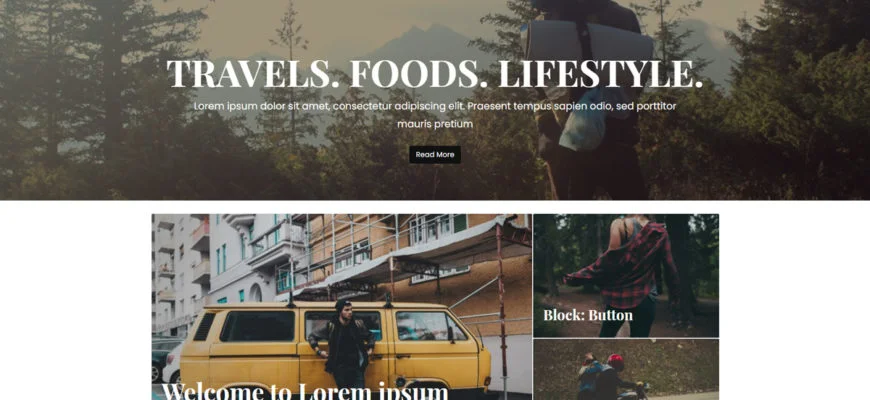Click the side window of the yellow van
Screen dimensions: 870x400
257,326
